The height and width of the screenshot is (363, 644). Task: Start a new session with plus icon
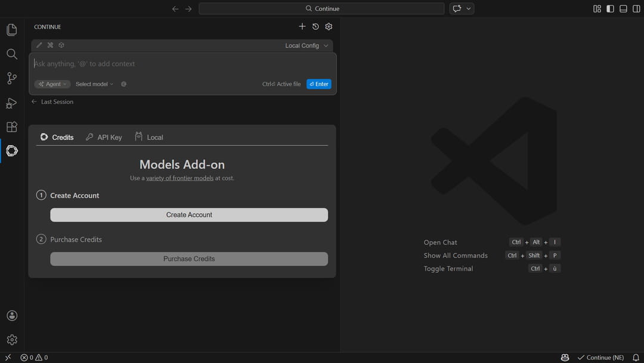[x=302, y=26]
